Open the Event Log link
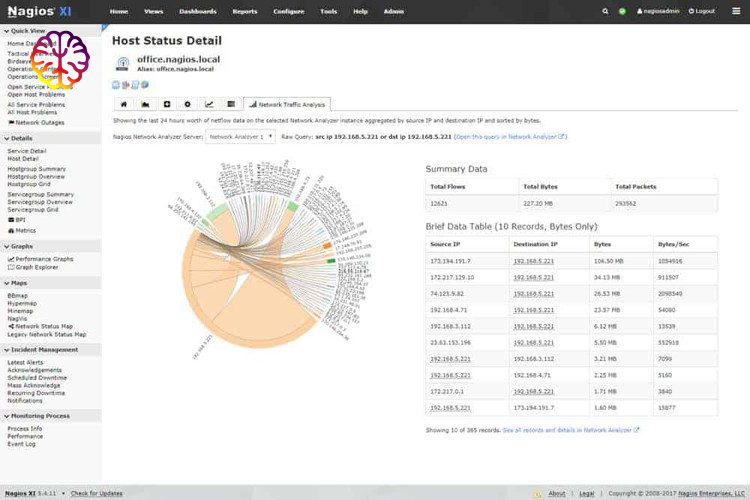Image resolution: width=750 pixels, height=500 pixels. tap(22, 444)
